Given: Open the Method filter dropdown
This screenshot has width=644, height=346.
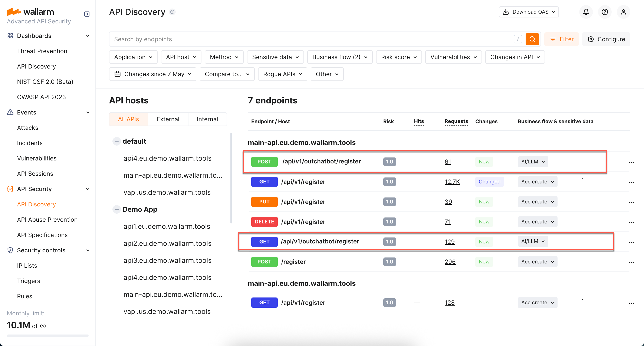Looking at the screenshot, I should coord(224,57).
